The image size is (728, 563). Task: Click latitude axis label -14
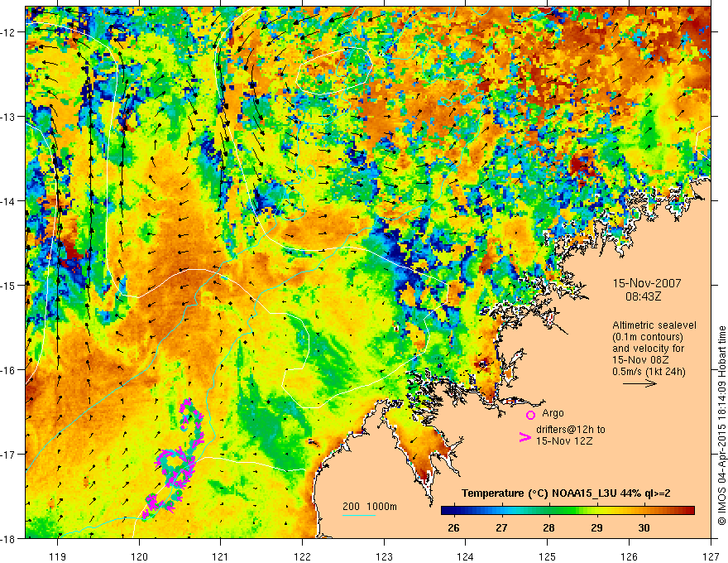click(x=8, y=201)
